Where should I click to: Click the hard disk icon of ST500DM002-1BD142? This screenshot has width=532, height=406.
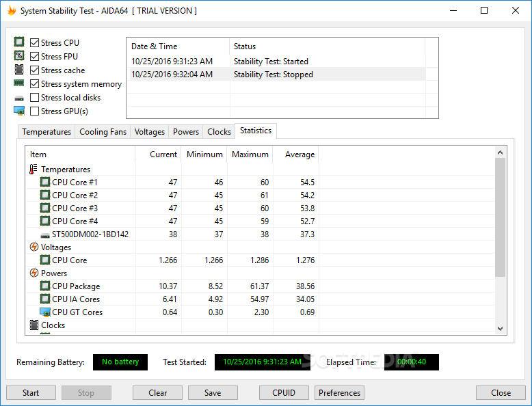pyautogui.click(x=44, y=235)
